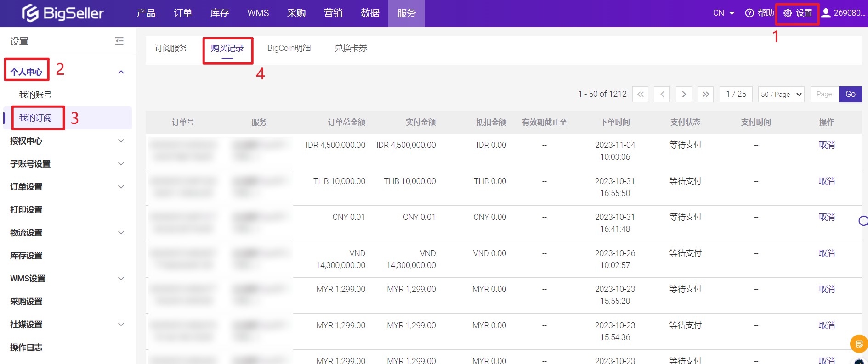Open the 采购 top menu
This screenshot has width=868, height=364.
point(296,13)
